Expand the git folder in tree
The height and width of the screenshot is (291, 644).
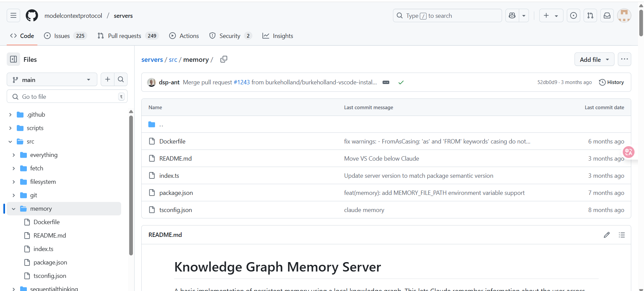pos(14,195)
